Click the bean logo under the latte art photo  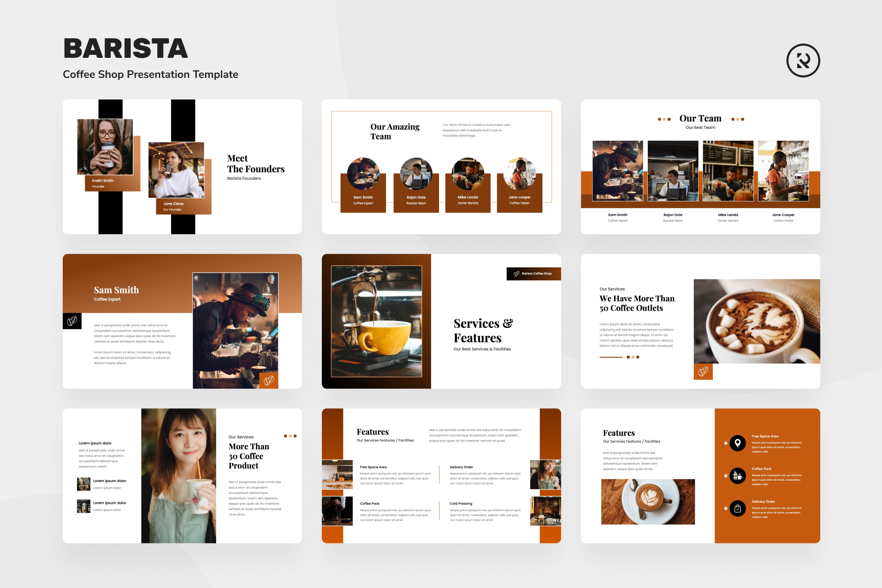(x=703, y=372)
